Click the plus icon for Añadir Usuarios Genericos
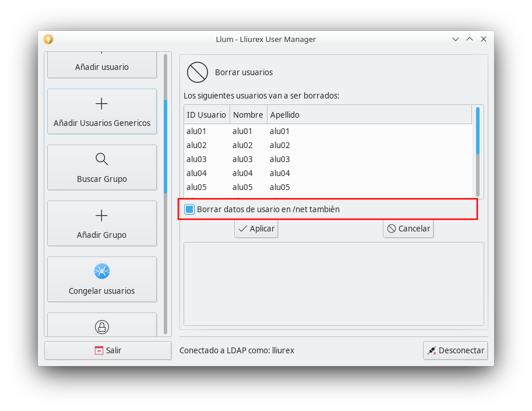 point(101,104)
